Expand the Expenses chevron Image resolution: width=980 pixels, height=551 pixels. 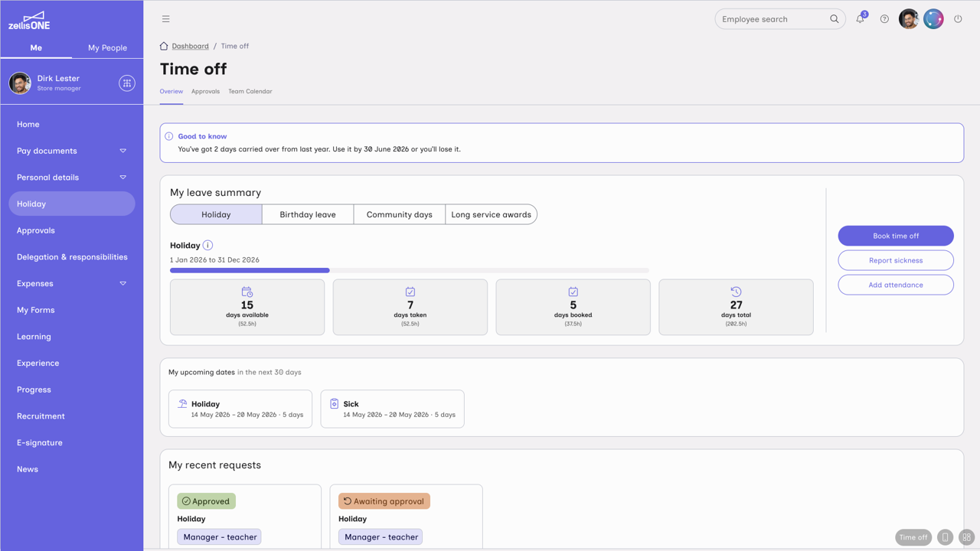click(x=122, y=284)
